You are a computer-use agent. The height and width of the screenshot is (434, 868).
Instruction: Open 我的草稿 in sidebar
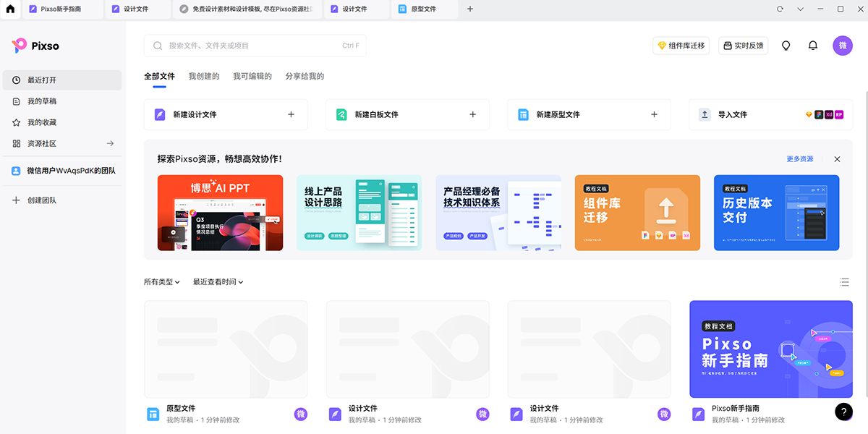62,101
